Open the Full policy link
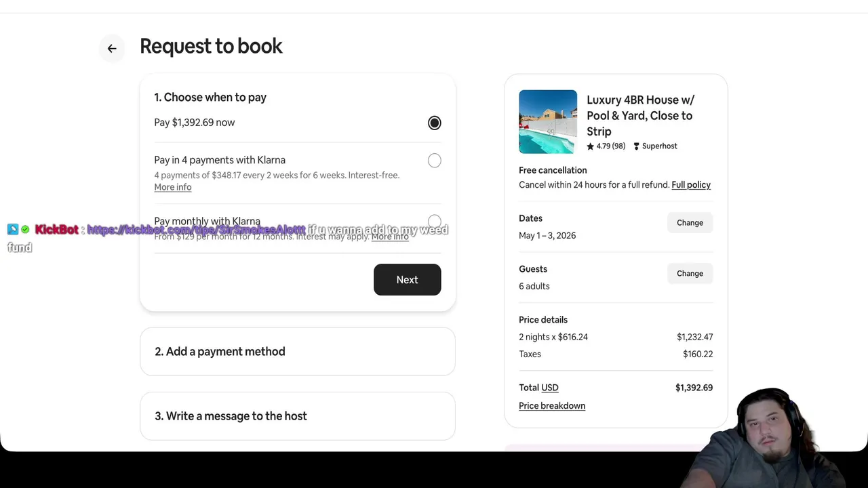This screenshot has width=868, height=488. point(690,185)
